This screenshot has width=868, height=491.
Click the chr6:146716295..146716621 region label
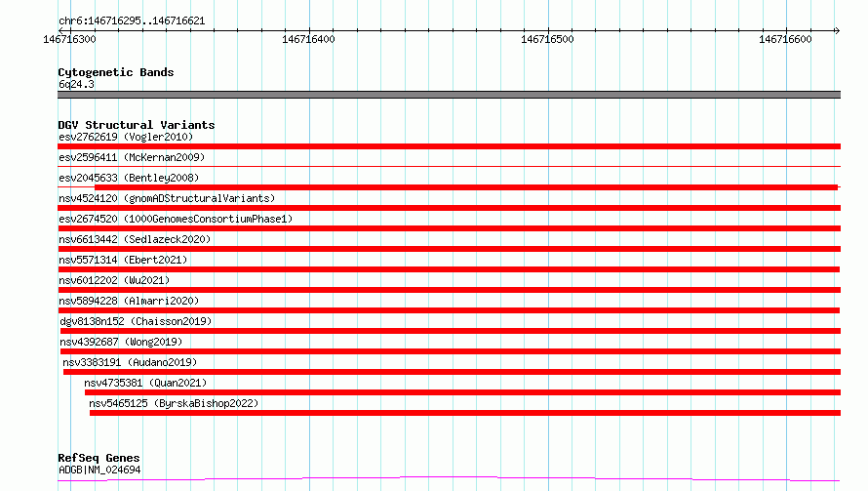point(132,21)
